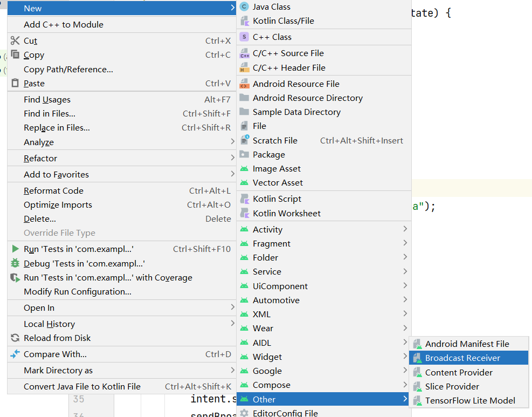Expand the XML submenu arrow
This screenshot has width=532, height=417.
tap(405, 314)
